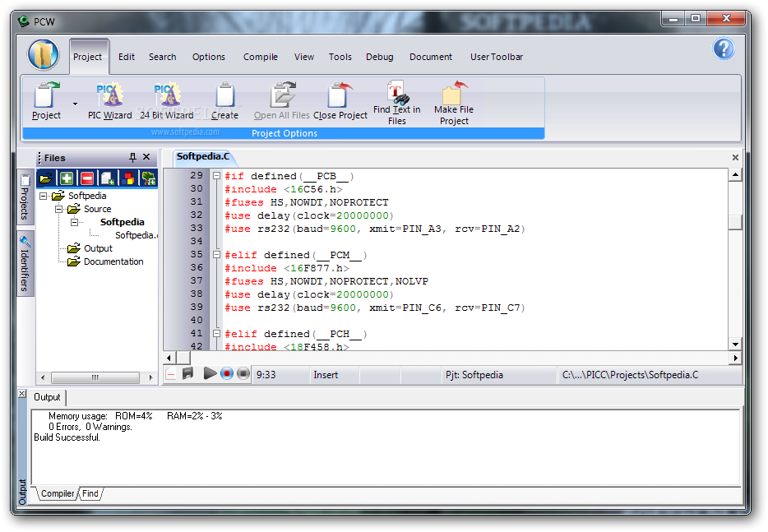Launch the 24 Bit Wizard
This screenshot has height=532, width=768.
coord(167,101)
